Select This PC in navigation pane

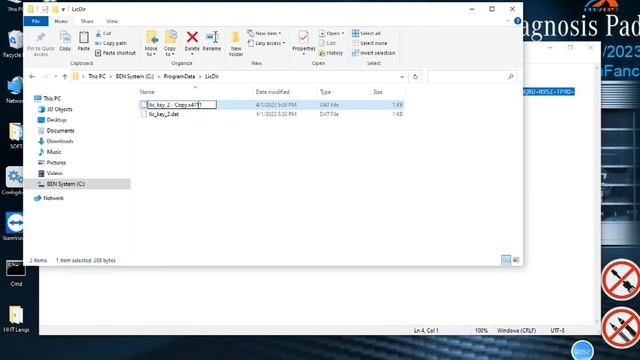[x=52, y=98]
